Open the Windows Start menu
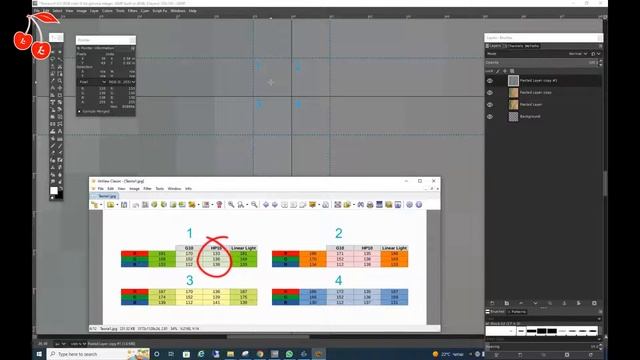 point(39,354)
